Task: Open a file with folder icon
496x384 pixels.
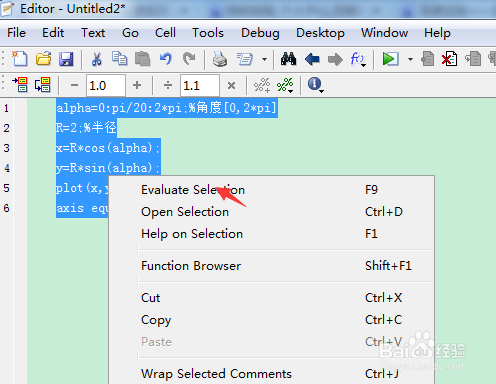Action: 43,59
